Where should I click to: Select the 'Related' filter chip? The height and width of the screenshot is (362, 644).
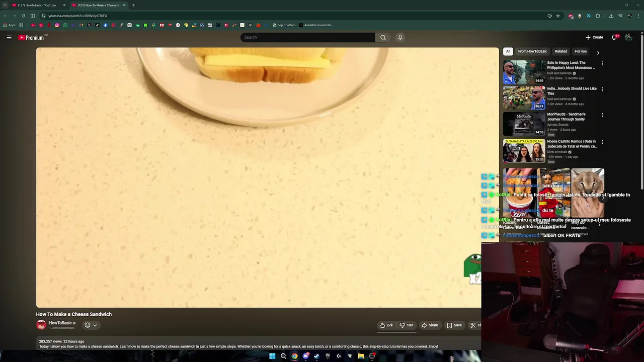tap(561, 51)
